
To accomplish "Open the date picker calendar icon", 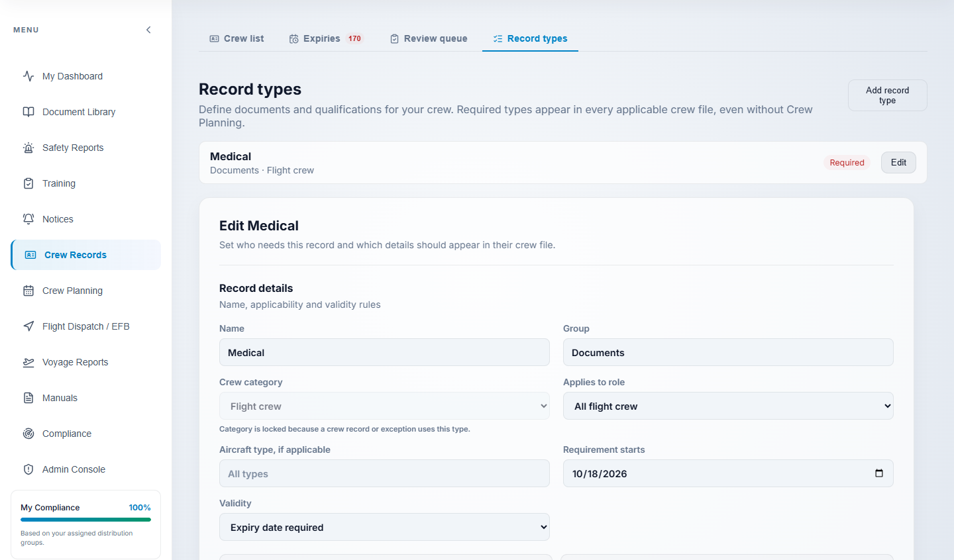I will (x=879, y=473).
